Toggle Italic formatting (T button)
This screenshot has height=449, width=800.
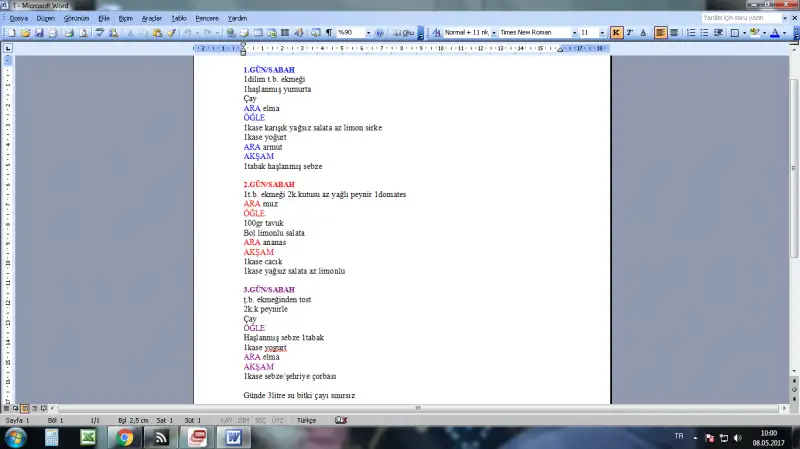click(630, 33)
